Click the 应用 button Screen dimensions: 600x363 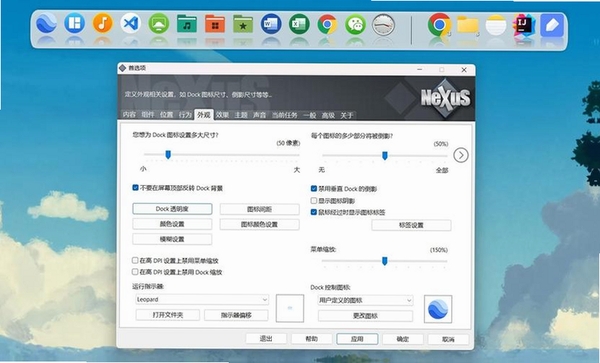click(357, 339)
